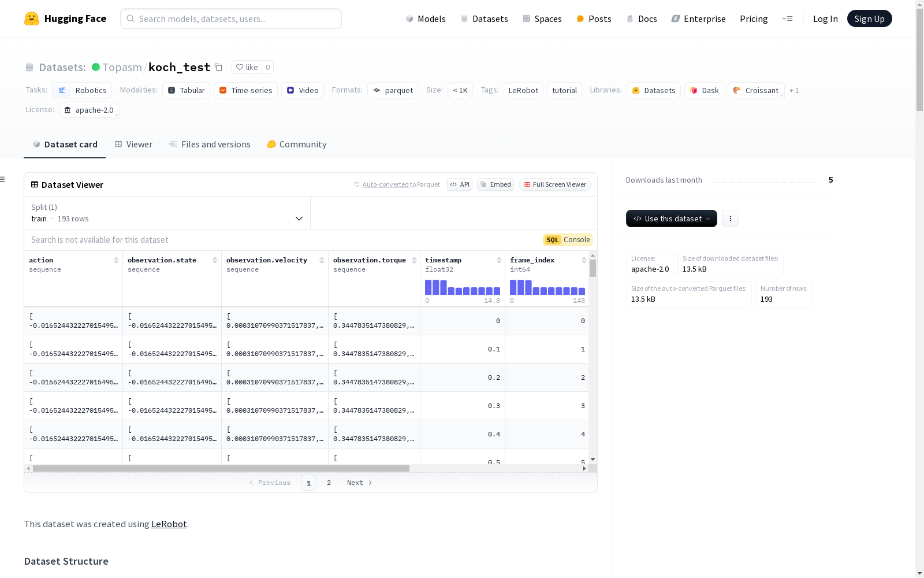Select the Robotics task tag

(x=82, y=90)
